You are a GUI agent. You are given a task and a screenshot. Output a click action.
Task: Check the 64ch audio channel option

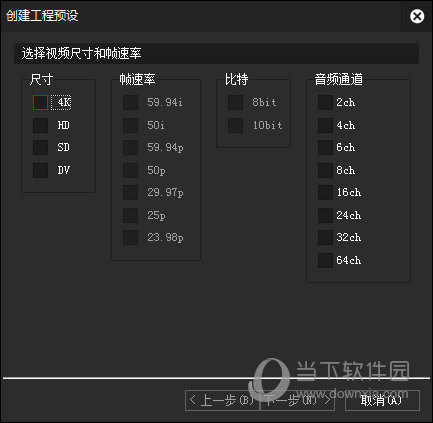tap(325, 260)
